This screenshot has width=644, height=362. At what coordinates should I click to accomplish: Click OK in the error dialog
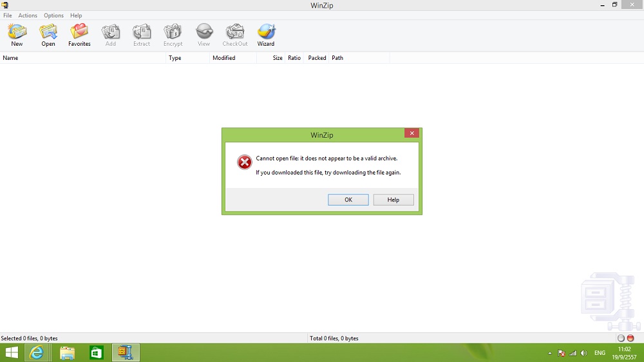click(348, 200)
